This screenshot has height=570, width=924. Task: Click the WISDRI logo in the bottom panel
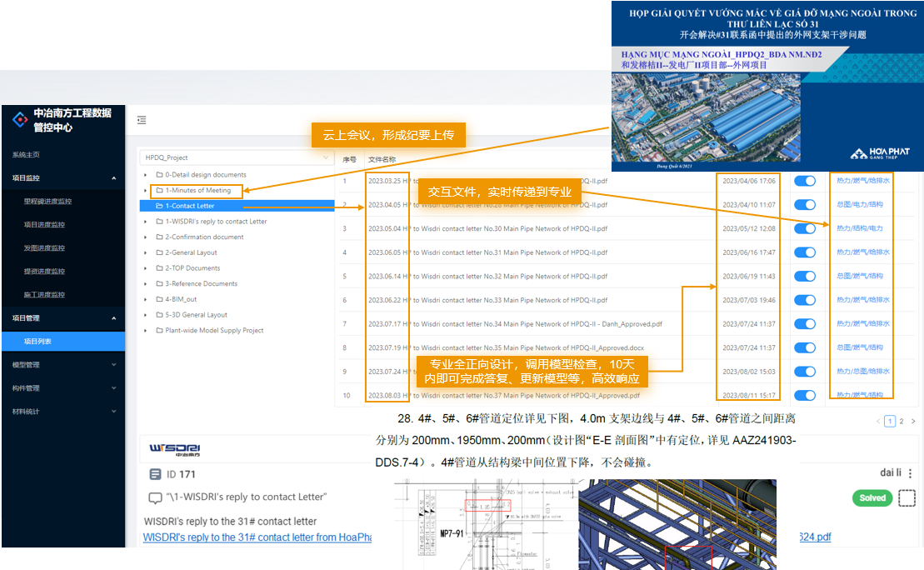coord(175,450)
